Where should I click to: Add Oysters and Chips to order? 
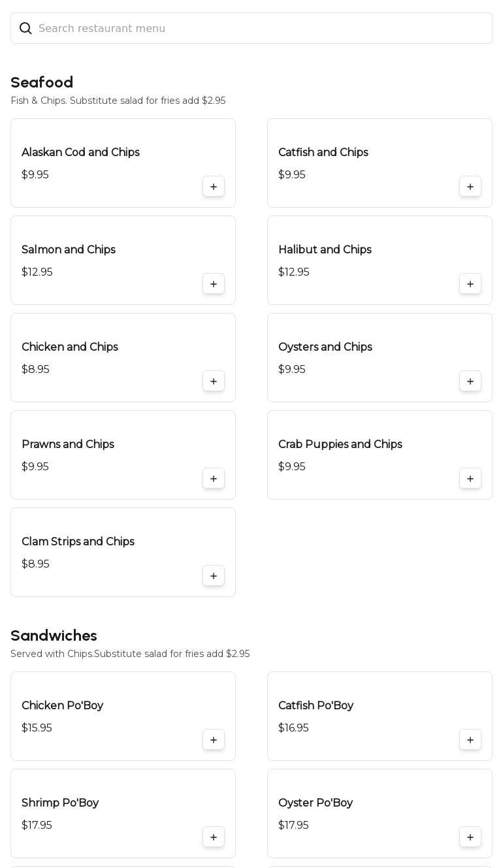click(470, 381)
